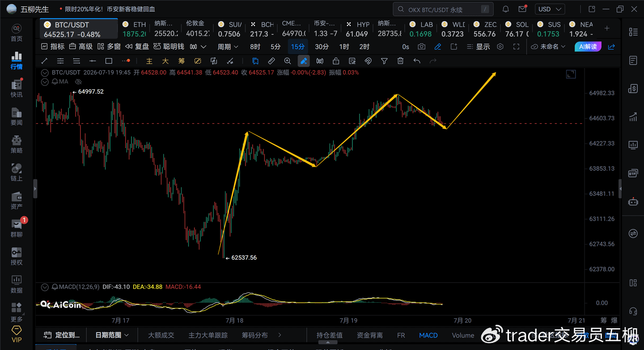Select the rectangle drawing tool

point(109,61)
